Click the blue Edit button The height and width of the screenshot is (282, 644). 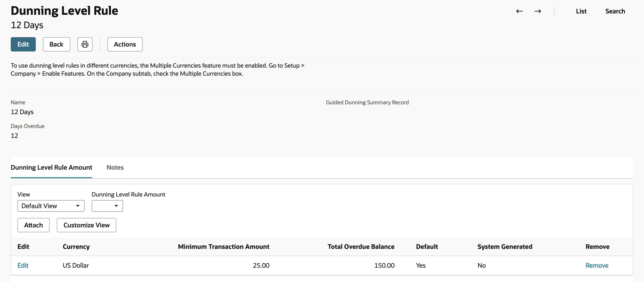23,44
